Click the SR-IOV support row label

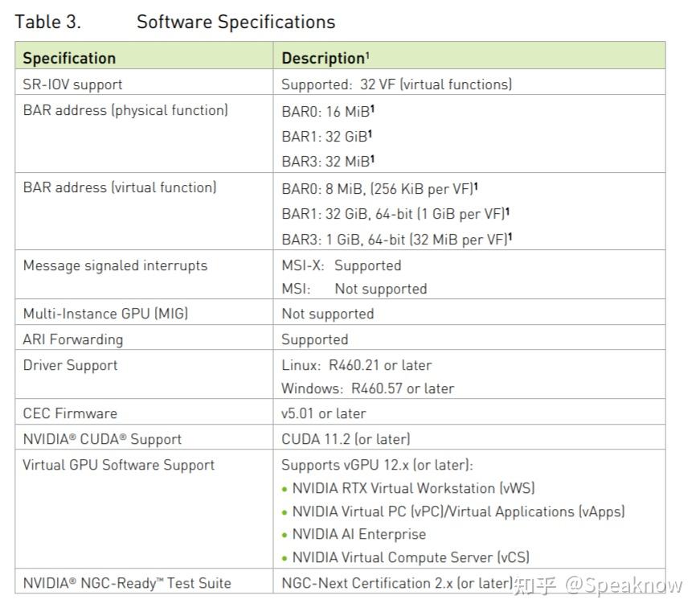point(72,84)
